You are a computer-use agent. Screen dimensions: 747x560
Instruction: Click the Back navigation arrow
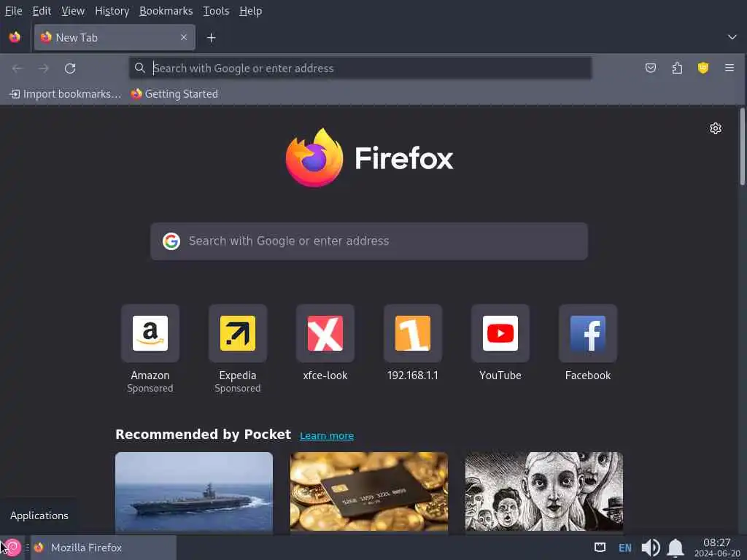point(18,68)
